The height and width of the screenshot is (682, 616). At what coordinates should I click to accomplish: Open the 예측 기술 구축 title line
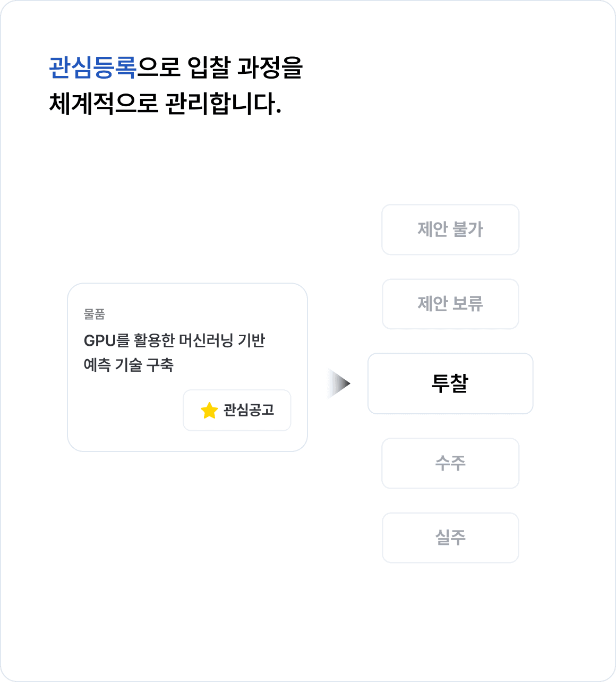(129, 365)
